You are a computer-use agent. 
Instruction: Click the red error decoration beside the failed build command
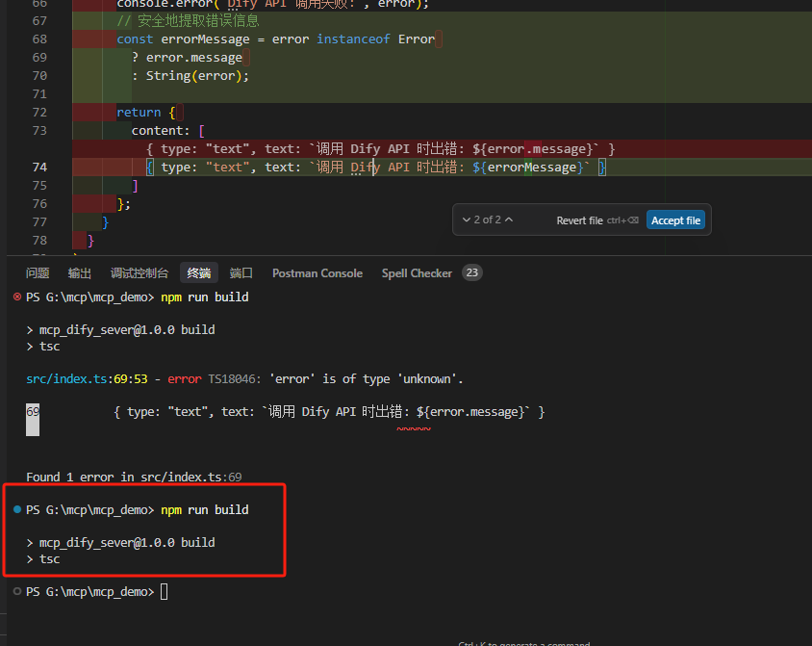click(17, 297)
